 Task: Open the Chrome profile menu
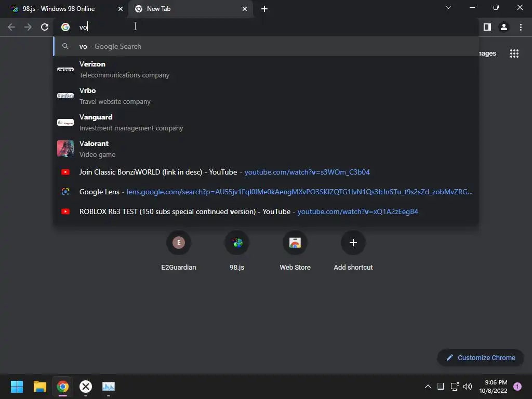(x=504, y=27)
